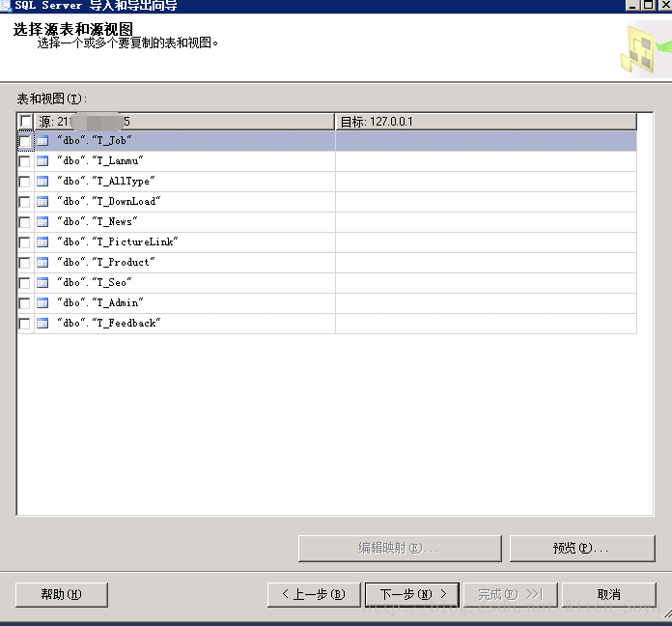The height and width of the screenshot is (626, 672).
Task: Click the 帮助(H) help button
Action: [61, 594]
